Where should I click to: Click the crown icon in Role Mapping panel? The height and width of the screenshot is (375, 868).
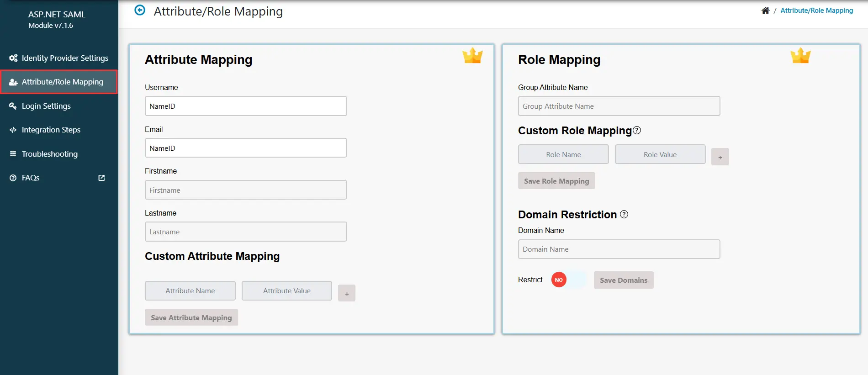click(800, 56)
